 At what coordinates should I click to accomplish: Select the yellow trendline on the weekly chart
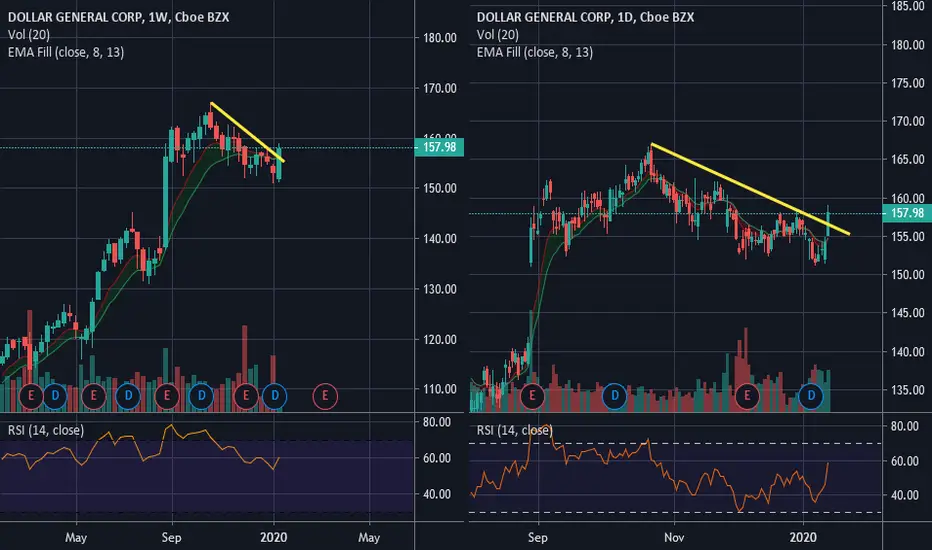pos(247,132)
